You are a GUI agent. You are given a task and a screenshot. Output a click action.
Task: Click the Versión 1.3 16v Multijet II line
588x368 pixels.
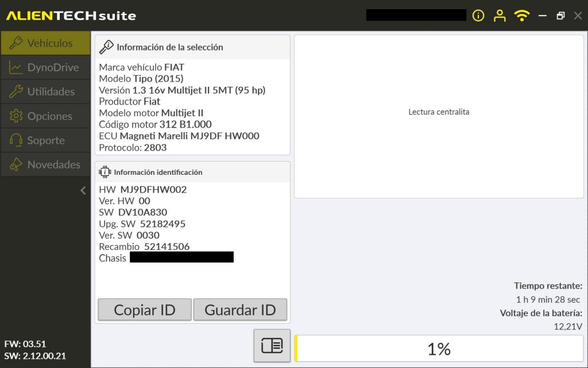[182, 90]
